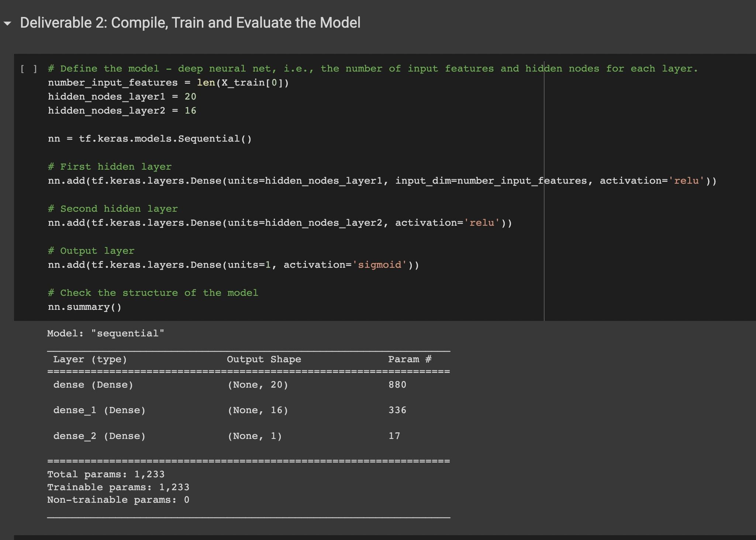Click the 336 parameter count
The height and width of the screenshot is (540, 756).
pyautogui.click(x=397, y=410)
